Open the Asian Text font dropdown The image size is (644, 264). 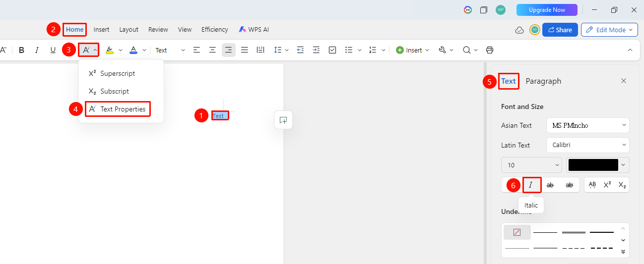588,125
